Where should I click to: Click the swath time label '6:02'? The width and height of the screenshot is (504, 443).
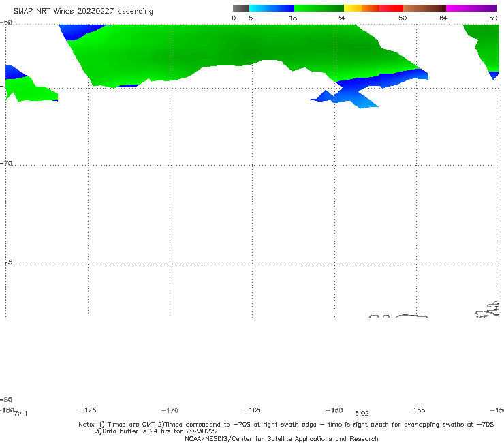coord(362,414)
